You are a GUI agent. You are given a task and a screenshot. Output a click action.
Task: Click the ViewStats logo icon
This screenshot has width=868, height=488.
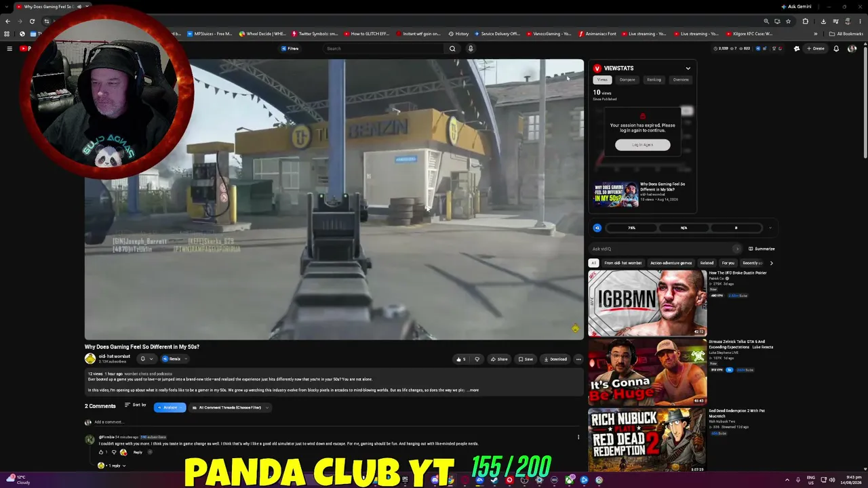[597, 68]
